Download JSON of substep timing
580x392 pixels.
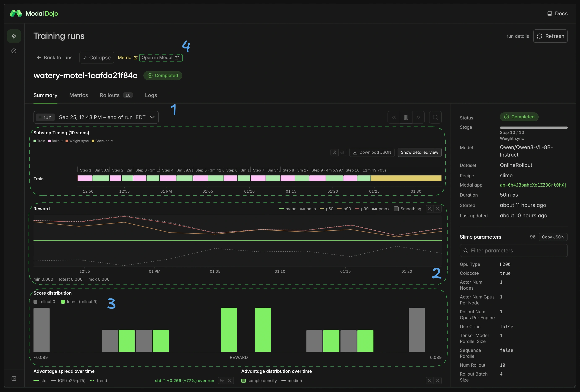point(372,153)
